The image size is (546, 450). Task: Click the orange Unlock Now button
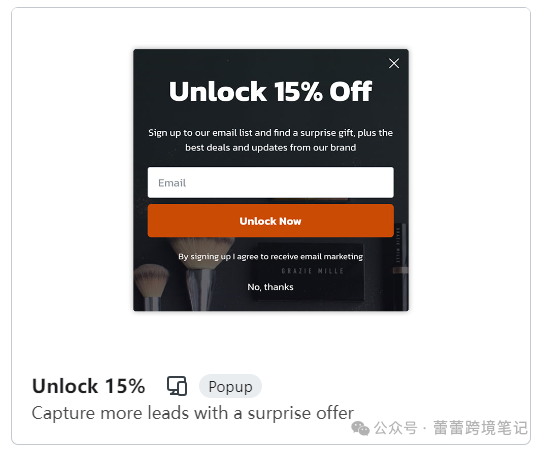click(271, 221)
